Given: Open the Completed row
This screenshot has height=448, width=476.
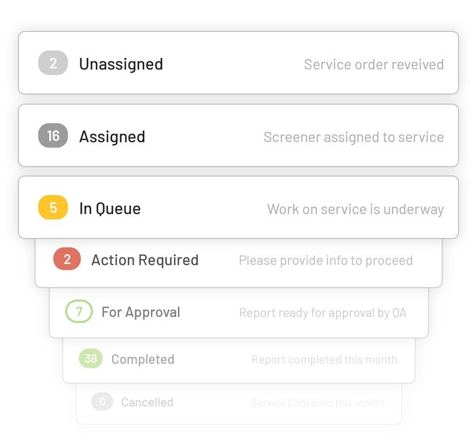Looking at the screenshot, I should pos(239,360).
